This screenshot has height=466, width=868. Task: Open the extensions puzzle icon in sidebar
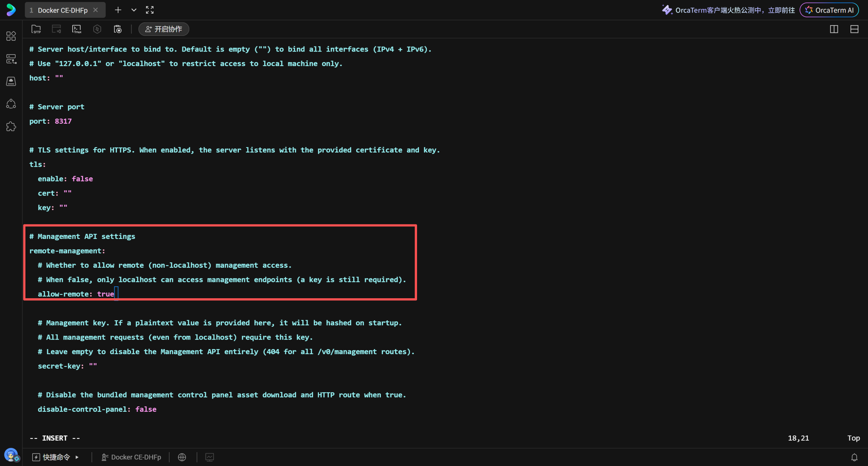pos(11,126)
